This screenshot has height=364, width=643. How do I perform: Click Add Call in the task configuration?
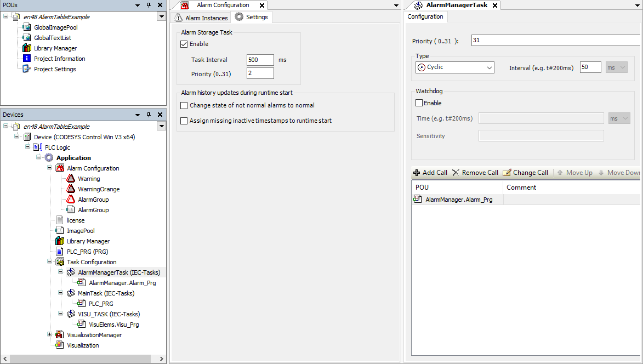click(430, 172)
